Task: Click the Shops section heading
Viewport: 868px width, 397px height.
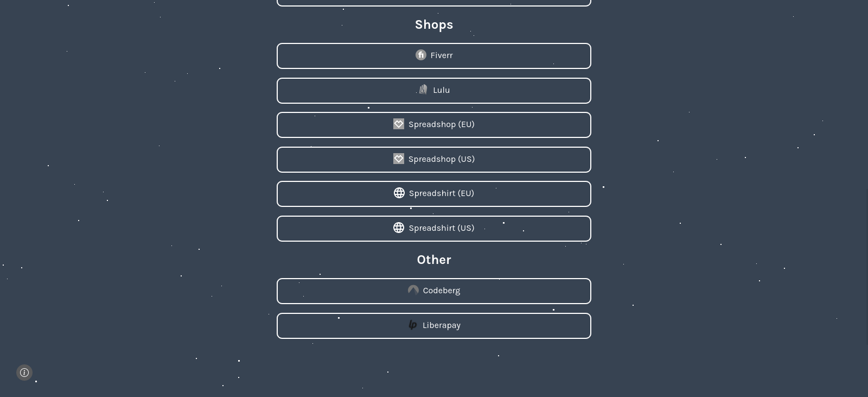Action: click(434, 24)
